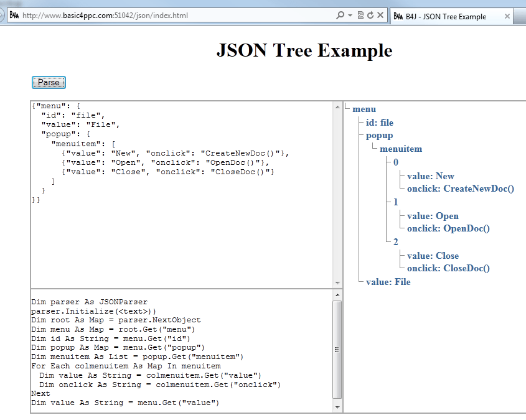
Task: Open the search provider dropdown arrow
Action: [x=350, y=14]
